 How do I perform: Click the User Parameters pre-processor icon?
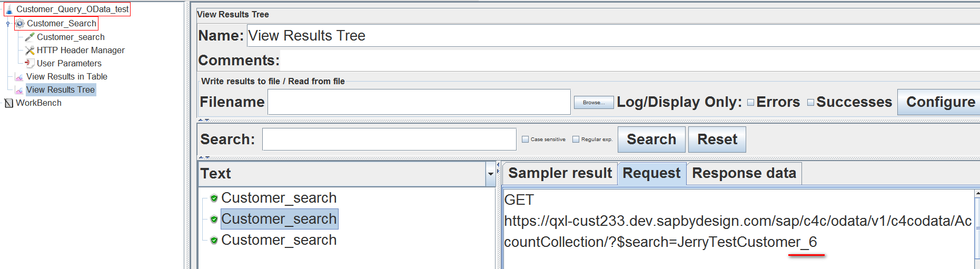tap(30, 63)
